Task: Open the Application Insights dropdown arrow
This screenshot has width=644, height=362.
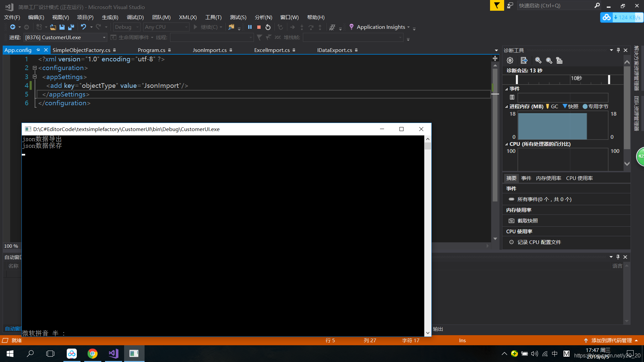Action: click(409, 27)
